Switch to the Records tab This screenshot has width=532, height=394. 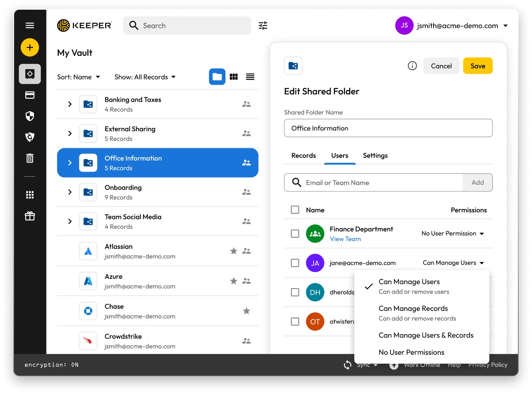(304, 155)
